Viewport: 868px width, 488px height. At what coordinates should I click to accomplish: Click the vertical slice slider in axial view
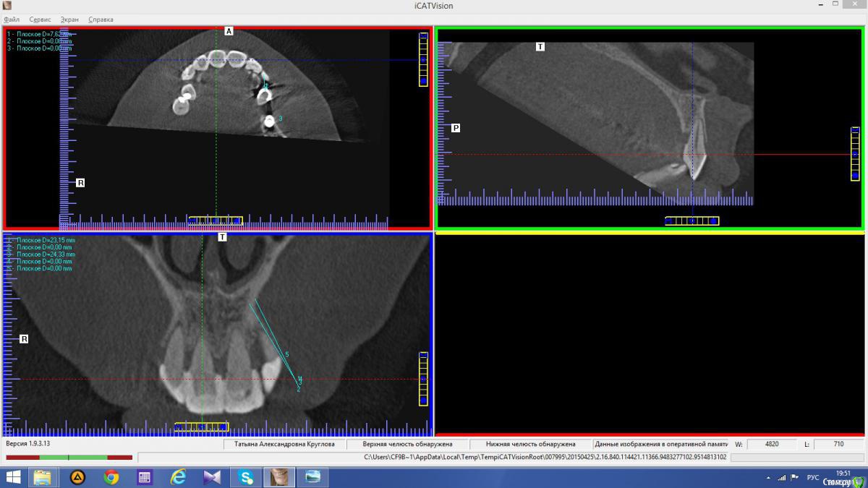pos(423,60)
